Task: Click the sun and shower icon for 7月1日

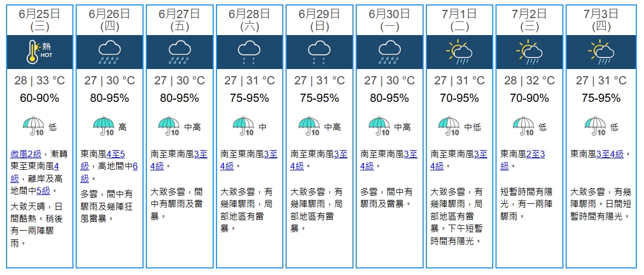Action: tap(459, 52)
